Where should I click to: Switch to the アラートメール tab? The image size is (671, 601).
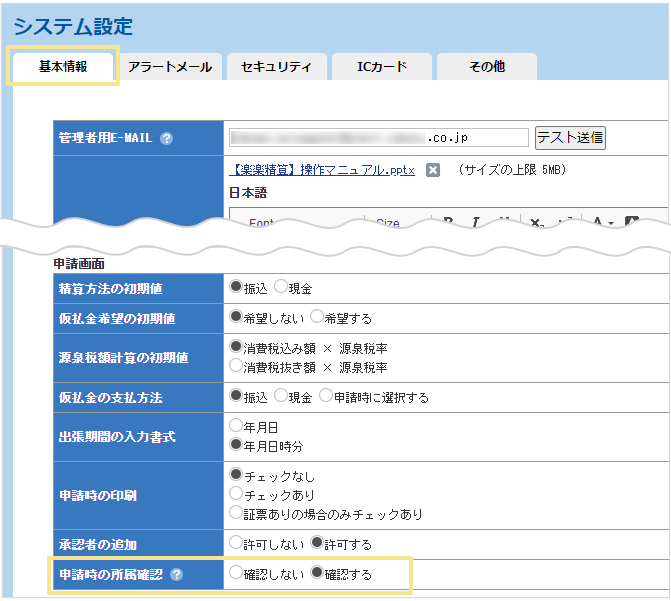170,67
